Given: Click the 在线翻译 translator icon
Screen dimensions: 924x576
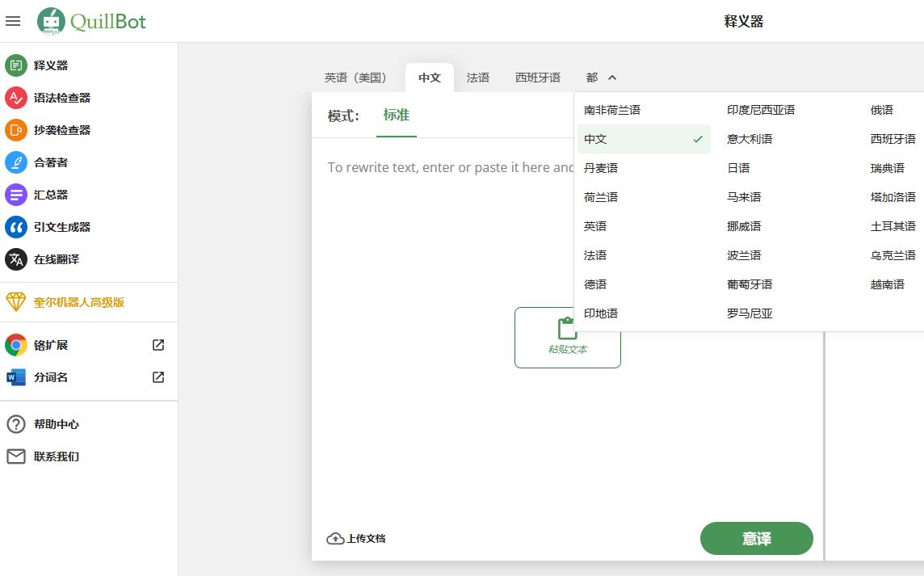Looking at the screenshot, I should click(16, 259).
